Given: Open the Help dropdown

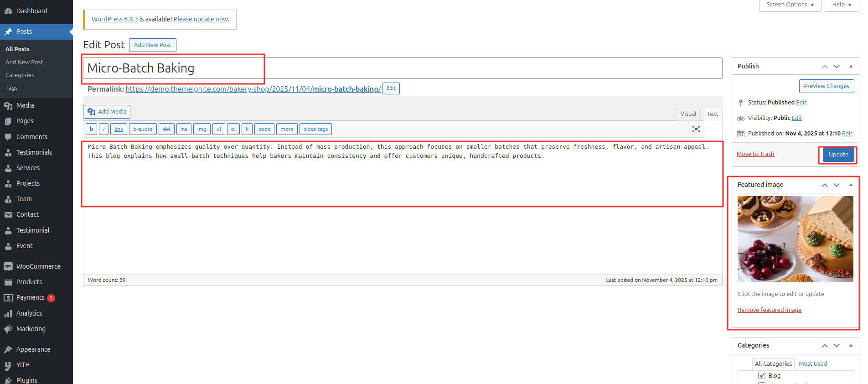Looking at the screenshot, I should (x=842, y=5).
